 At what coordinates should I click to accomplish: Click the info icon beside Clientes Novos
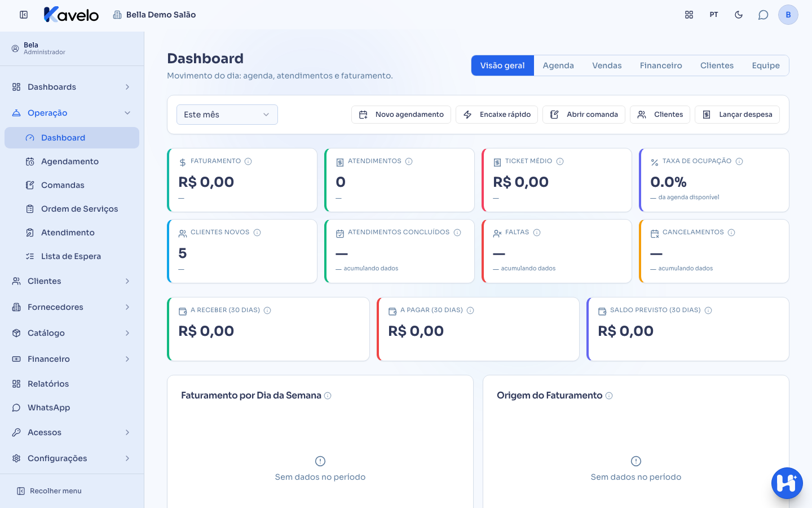pyautogui.click(x=257, y=233)
